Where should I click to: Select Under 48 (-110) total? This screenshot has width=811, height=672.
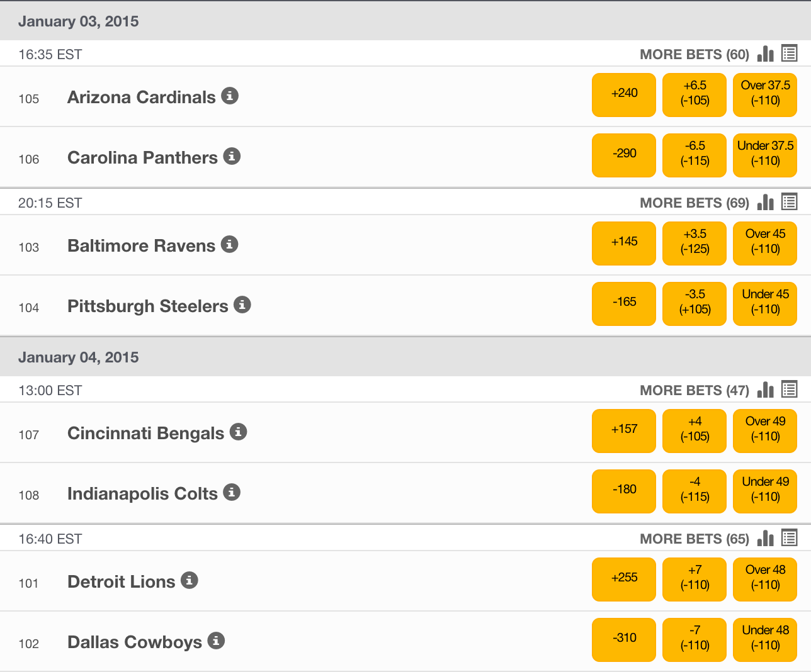pyautogui.click(x=765, y=640)
